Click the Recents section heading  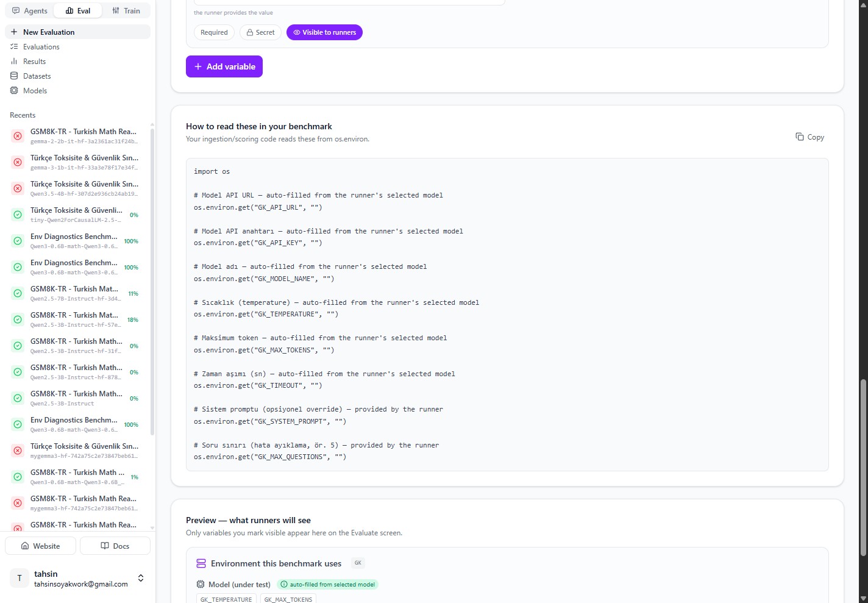coord(23,115)
